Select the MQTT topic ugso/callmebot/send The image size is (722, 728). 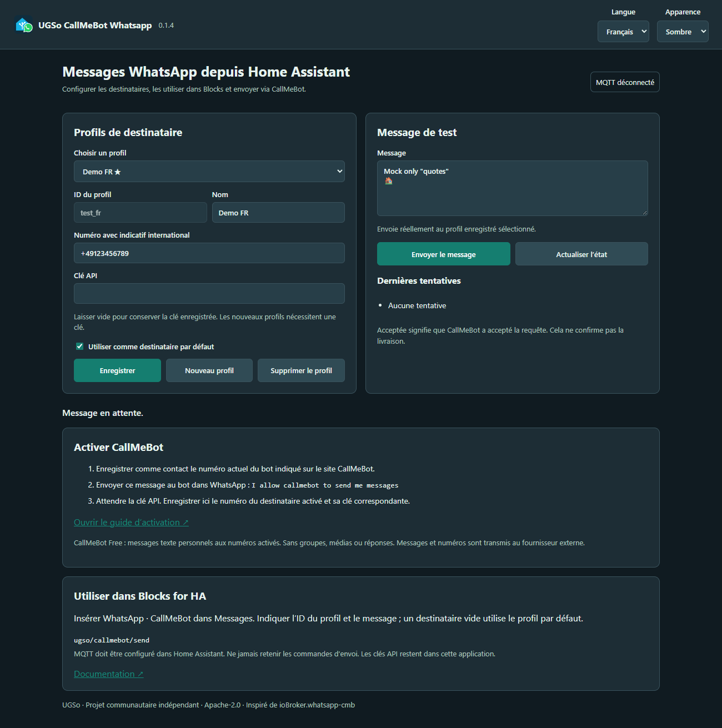(x=112, y=640)
